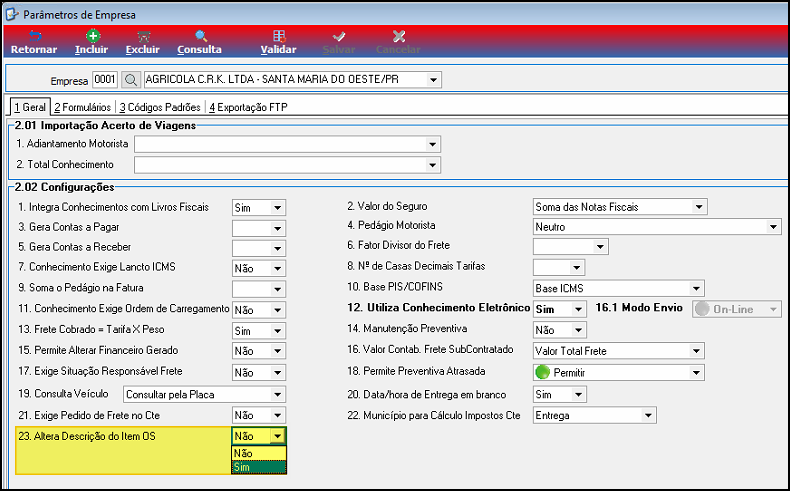Click the Validar toolbar icon
This screenshot has height=491, width=790.
click(x=279, y=36)
